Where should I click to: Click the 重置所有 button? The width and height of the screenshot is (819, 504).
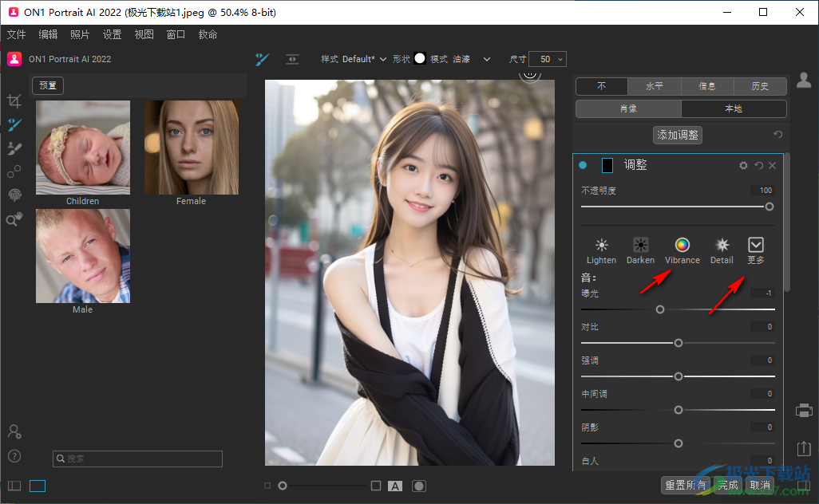point(685,485)
